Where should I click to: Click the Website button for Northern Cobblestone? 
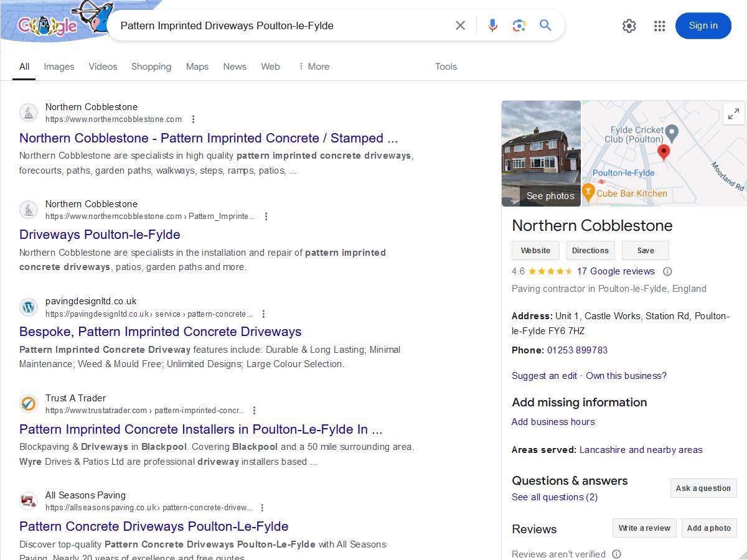tap(535, 251)
